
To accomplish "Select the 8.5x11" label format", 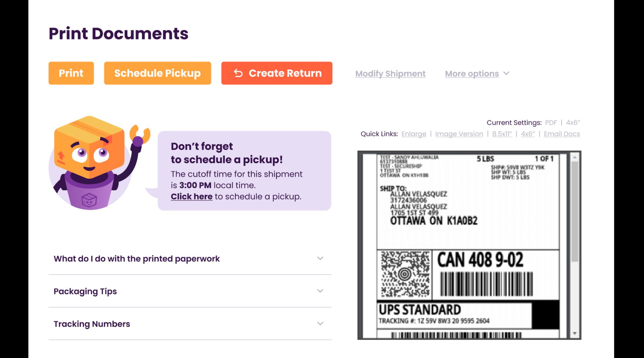I will click(502, 134).
